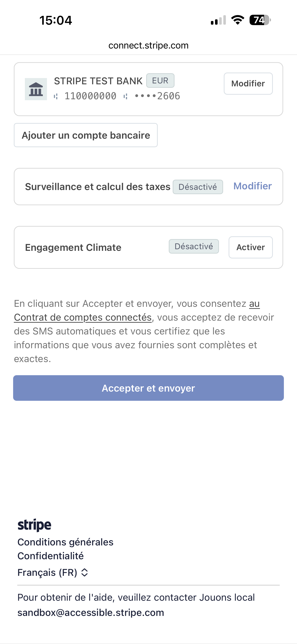Tap the bank building icon
Screen dimensions: 297x644
click(36, 89)
